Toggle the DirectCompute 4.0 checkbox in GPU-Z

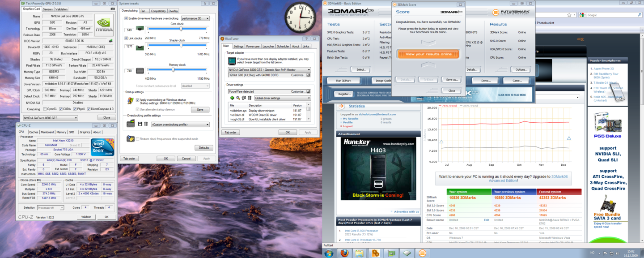point(88,109)
